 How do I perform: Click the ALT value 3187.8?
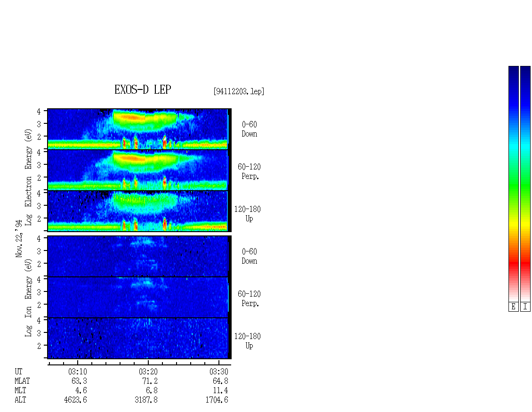coord(146,400)
